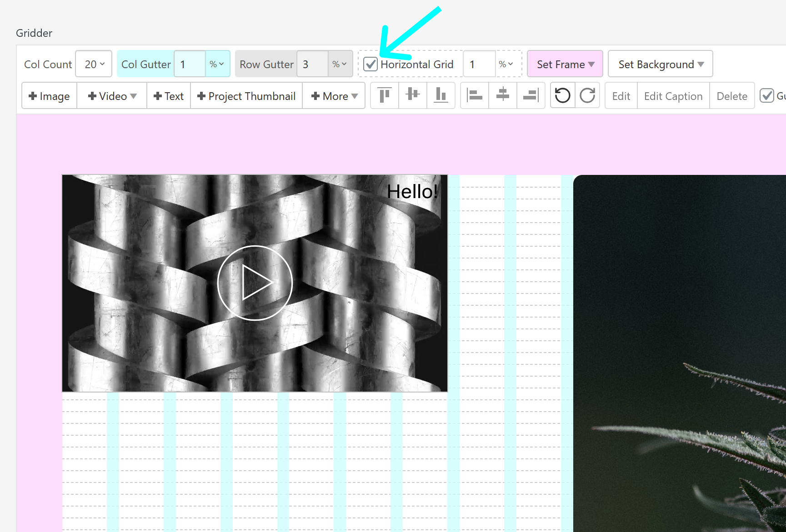Open the Col Count dropdown
This screenshot has width=786, height=532.
click(94, 64)
